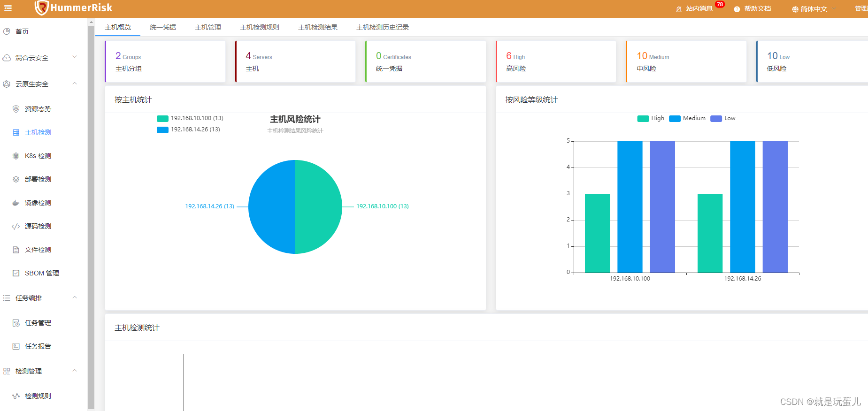
Task: Click the green High bar for 192.168.10.100
Action: (597, 233)
